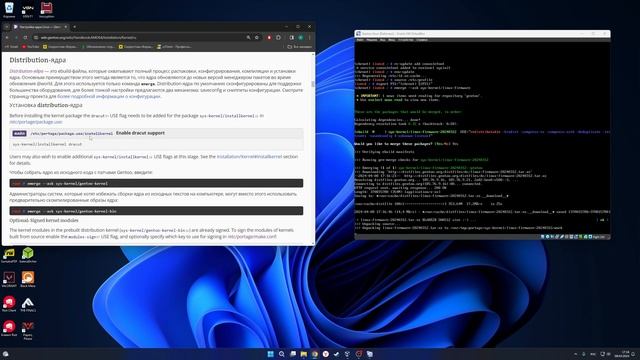
Task: Open Chrome three-dot menu
Action: [309, 38]
